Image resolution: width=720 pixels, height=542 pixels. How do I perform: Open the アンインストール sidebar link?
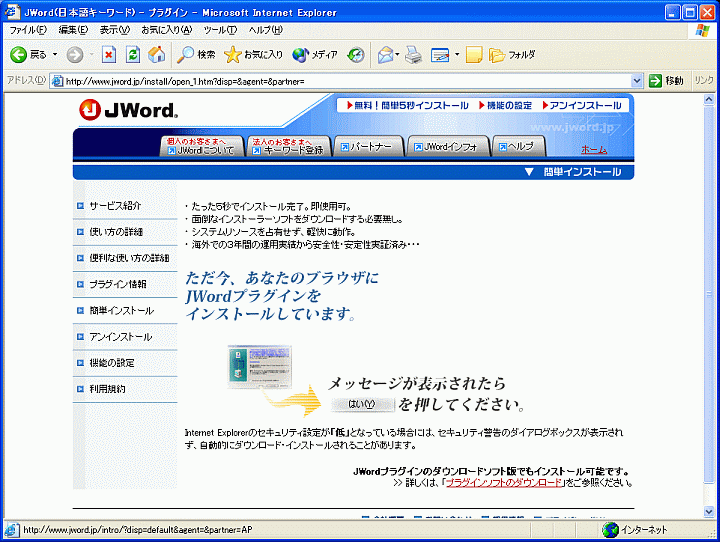click(121, 337)
